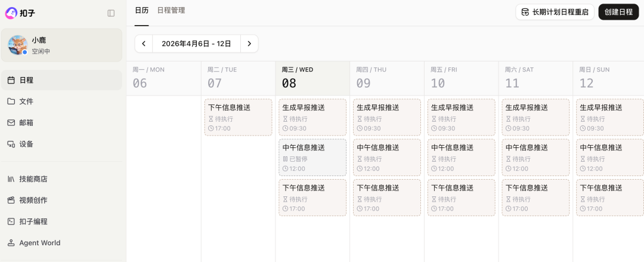This screenshot has height=262, width=644.
Task: Open the 日程 calendar icon in the sidebar
Action: click(11, 80)
